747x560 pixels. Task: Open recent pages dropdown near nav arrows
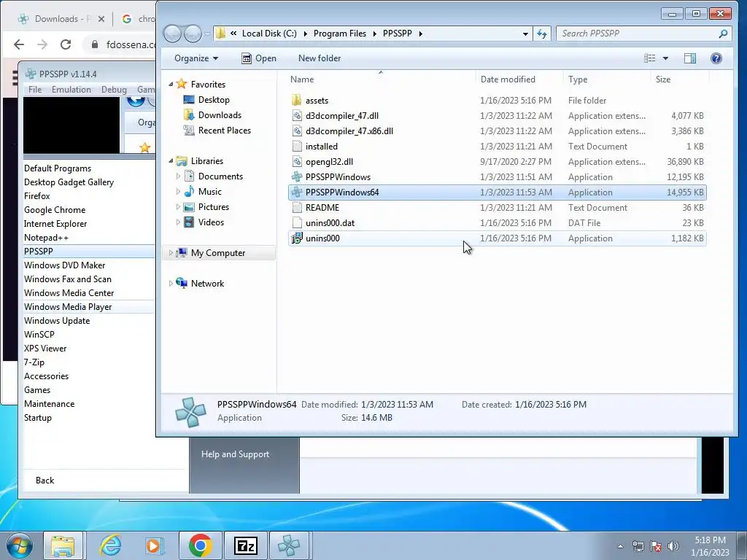pyautogui.click(x=207, y=34)
